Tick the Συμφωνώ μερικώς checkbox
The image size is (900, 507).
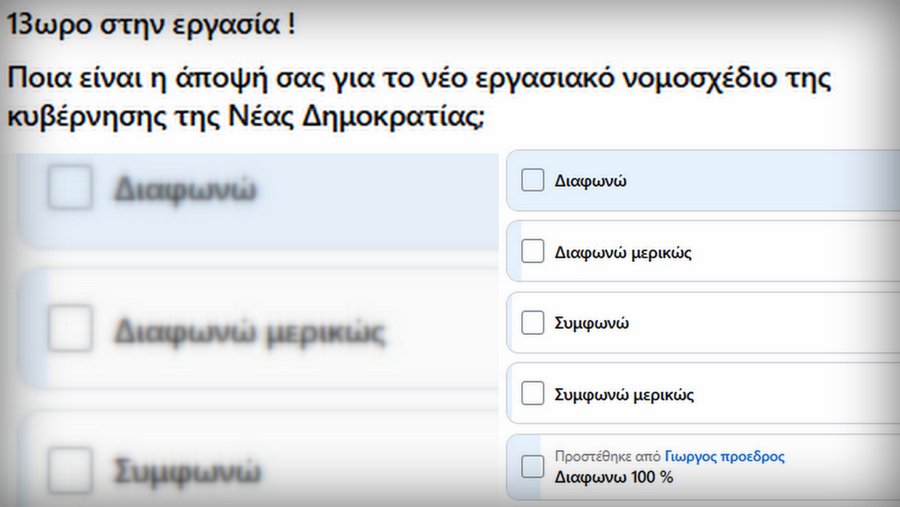click(x=532, y=393)
